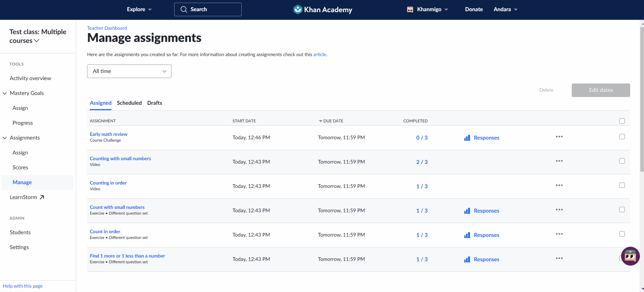Open the Counting in order video
Screen dimensions: 644x292
[x=108, y=183]
